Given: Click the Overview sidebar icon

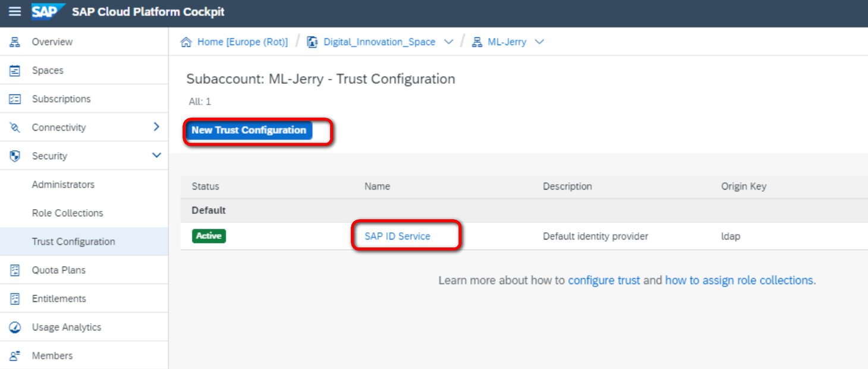Looking at the screenshot, I should pos(15,42).
